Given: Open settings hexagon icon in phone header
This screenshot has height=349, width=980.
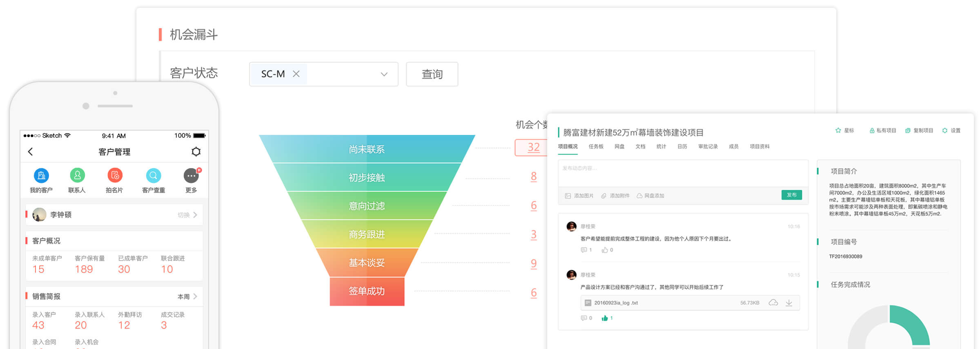Looking at the screenshot, I should [x=196, y=152].
